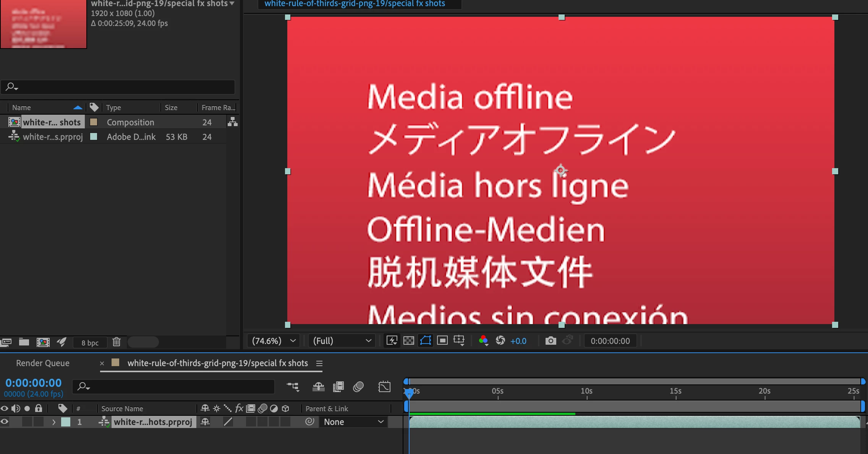Hide layer 1 with the eye toggle
This screenshot has height=454, width=868.
coord(5,422)
